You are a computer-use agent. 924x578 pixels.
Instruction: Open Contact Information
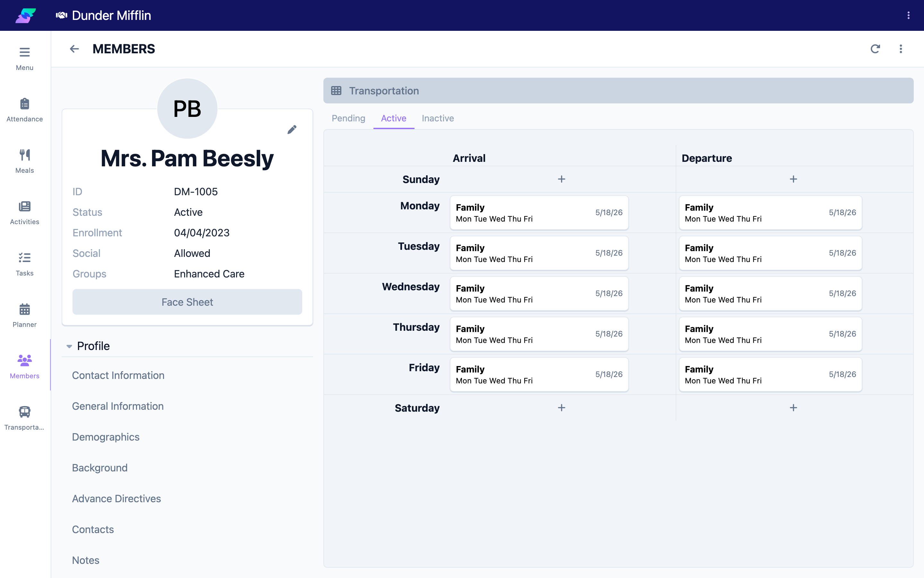pos(118,375)
